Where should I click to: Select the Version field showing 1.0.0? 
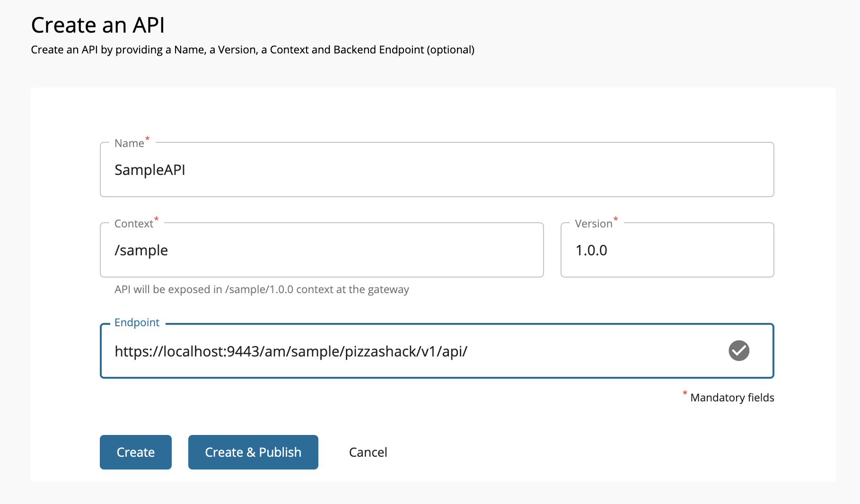click(x=667, y=250)
